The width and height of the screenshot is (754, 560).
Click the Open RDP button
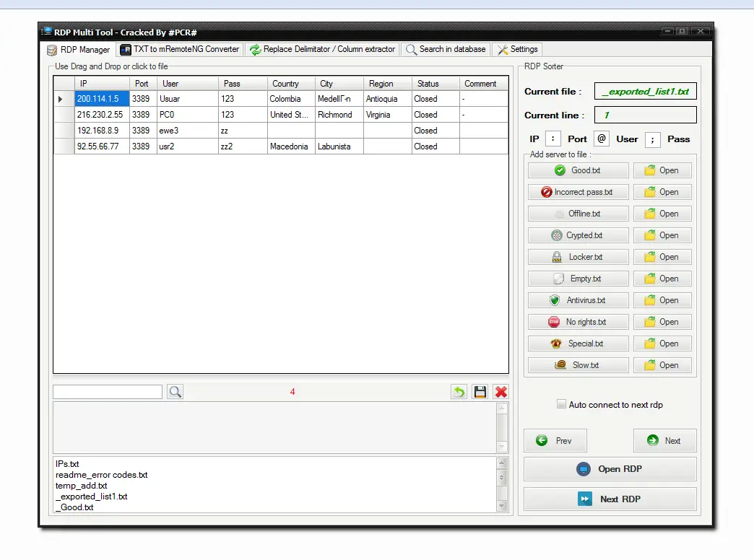610,469
